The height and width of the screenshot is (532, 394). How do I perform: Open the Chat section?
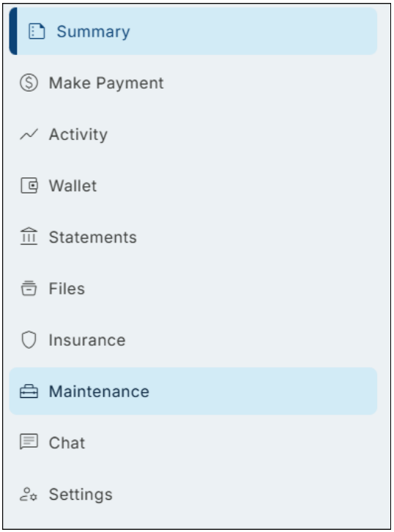193,443
